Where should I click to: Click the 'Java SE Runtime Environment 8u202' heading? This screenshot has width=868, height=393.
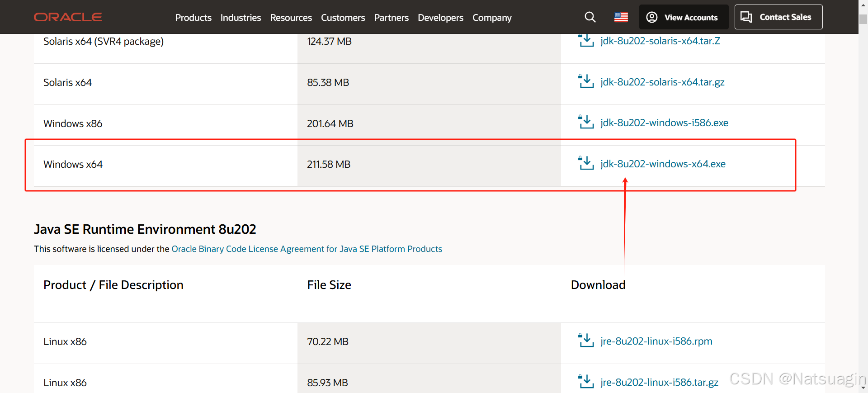point(145,229)
